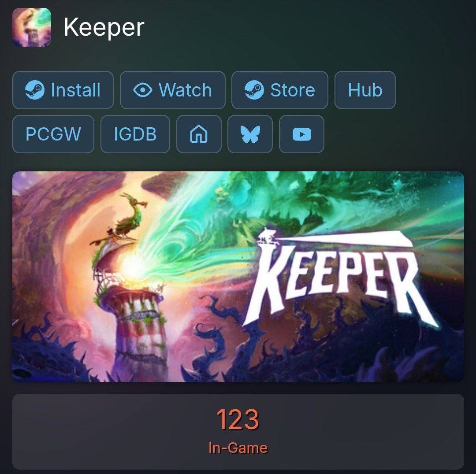Toggle the Watch button for this game
The width and height of the screenshot is (476, 474).
[173, 90]
